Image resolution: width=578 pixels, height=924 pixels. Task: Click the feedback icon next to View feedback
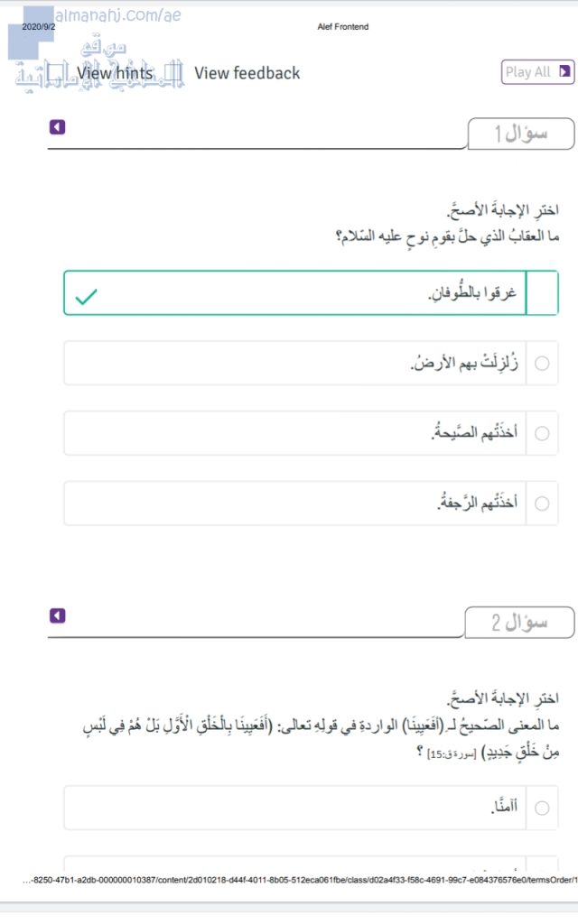tap(179, 72)
